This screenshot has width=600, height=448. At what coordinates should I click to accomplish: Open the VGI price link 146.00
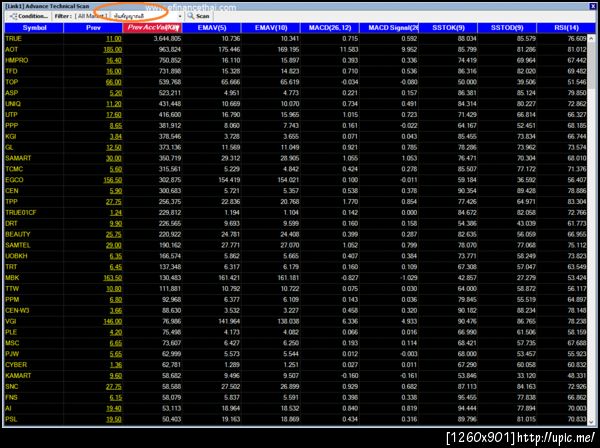click(x=112, y=321)
